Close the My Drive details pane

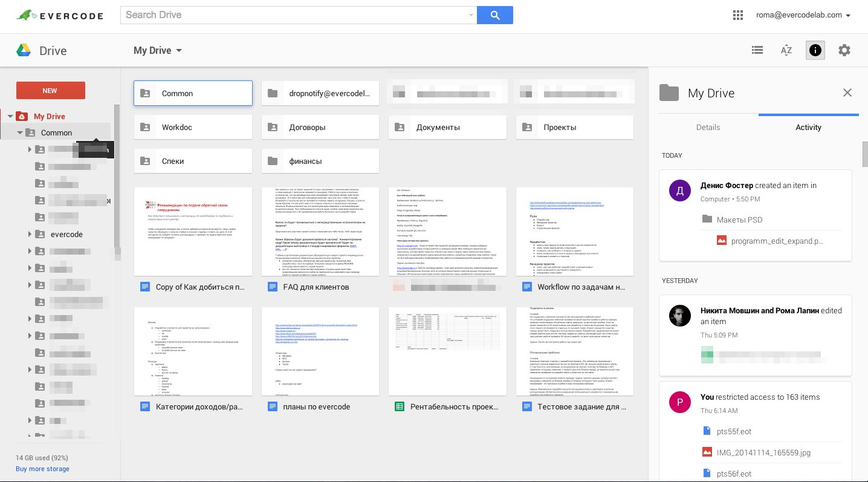click(x=847, y=93)
